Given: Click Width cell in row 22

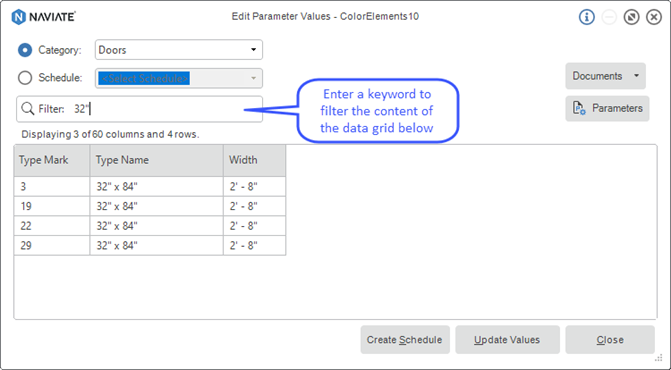Looking at the screenshot, I should tap(255, 226).
